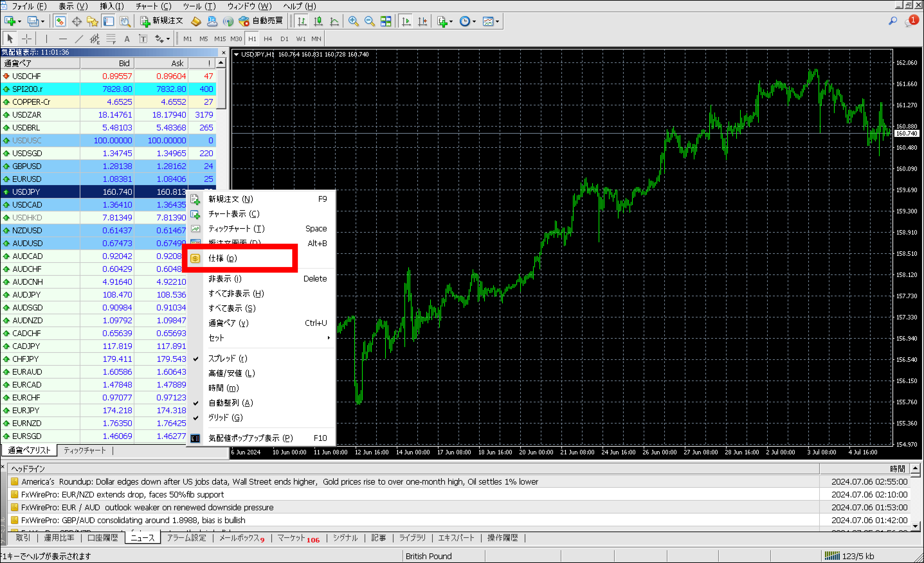Tile the chart windows
The image size is (924, 563).
coord(385,21)
